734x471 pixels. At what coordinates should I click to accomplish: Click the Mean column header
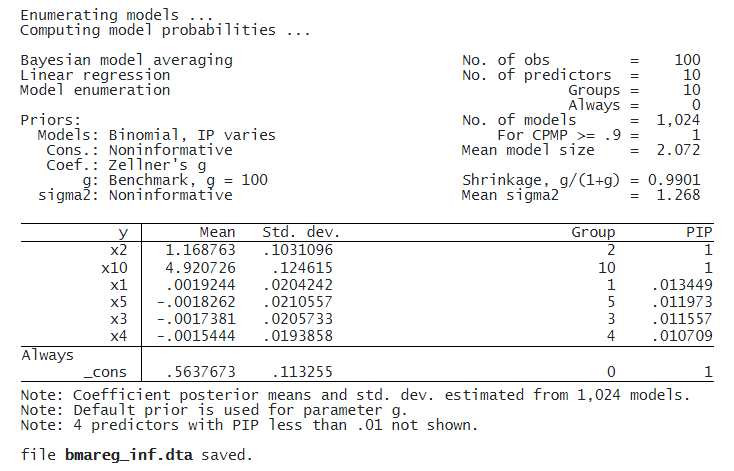[x=217, y=232]
